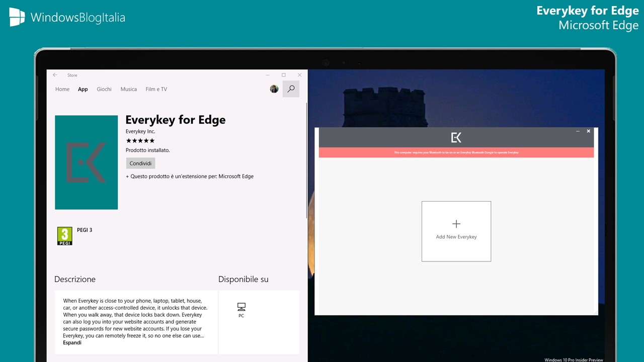Go back with Store back arrow
The image size is (644, 362).
pos(55,75)
